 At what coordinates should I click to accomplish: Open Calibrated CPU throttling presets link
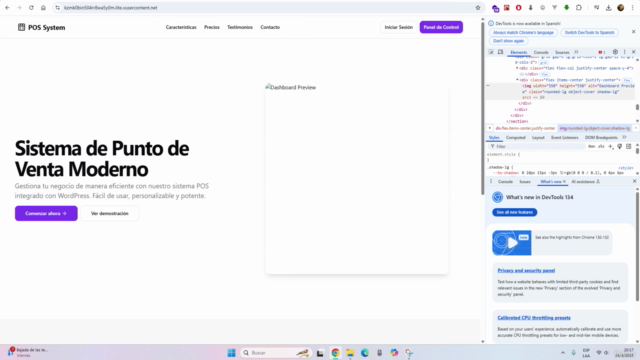534,318
